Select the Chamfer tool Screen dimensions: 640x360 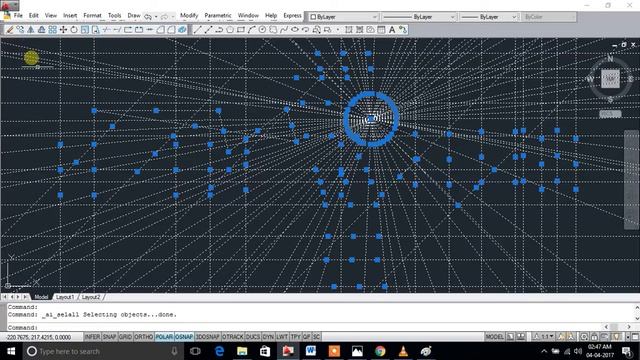tap(160, 30)
